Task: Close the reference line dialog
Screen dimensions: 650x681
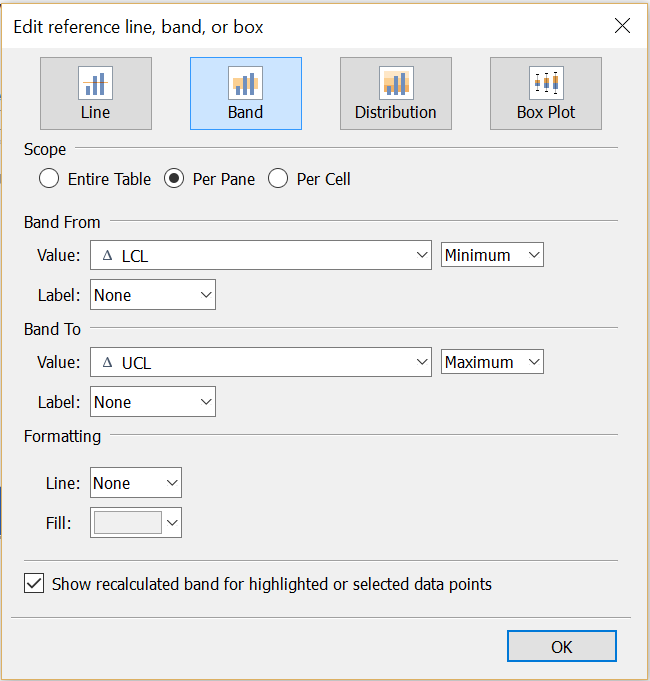Action: (x=622, y=26)
